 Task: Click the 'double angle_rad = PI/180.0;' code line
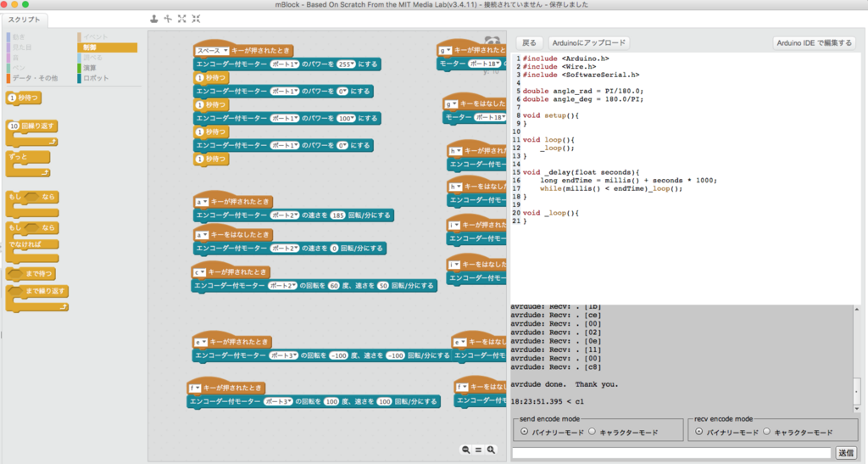[583, 91]
